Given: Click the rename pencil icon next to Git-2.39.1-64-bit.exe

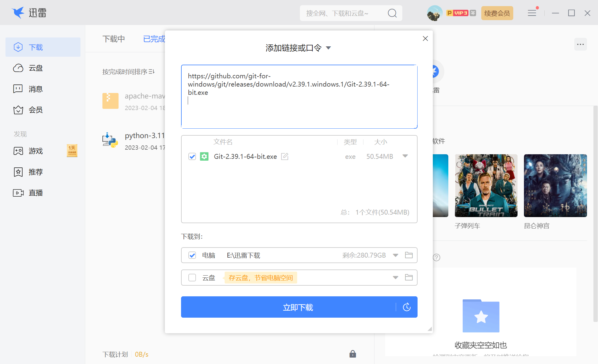Looking at the screenshot, I should coord(285,156).
